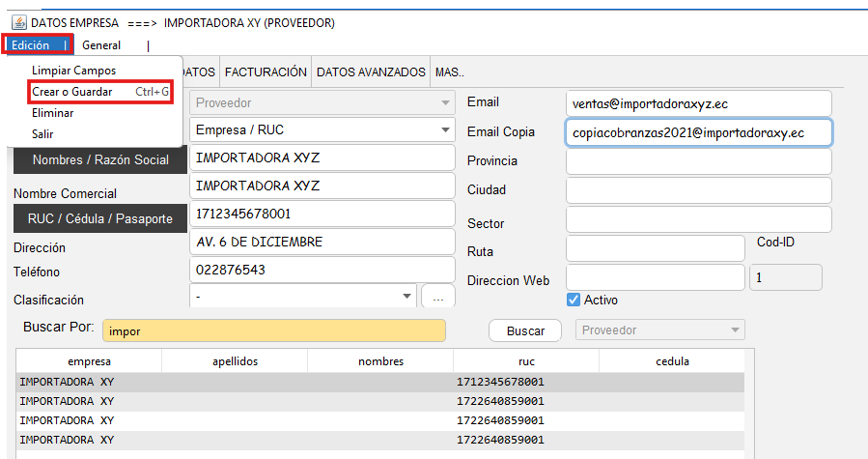Image resolution: width=868 pixels, height=459 pixels.
Task: Switch to the FACTURACIÓN tab
Action: pos(266,72)
